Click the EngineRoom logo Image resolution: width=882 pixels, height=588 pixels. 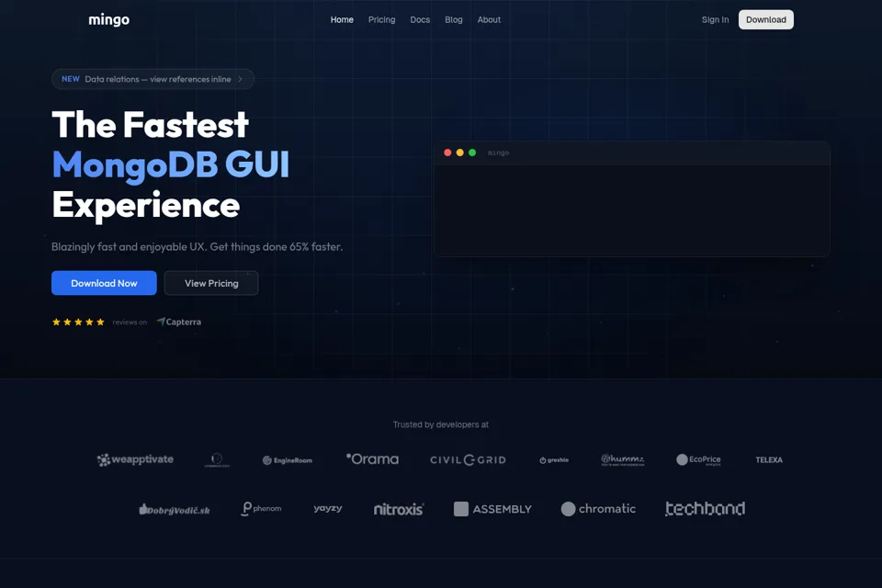click(288, 460)
